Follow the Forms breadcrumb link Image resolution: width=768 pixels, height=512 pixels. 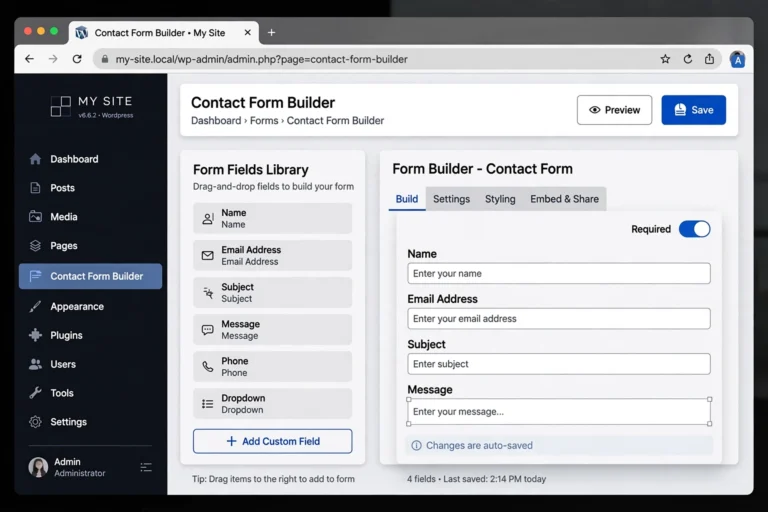264,121
